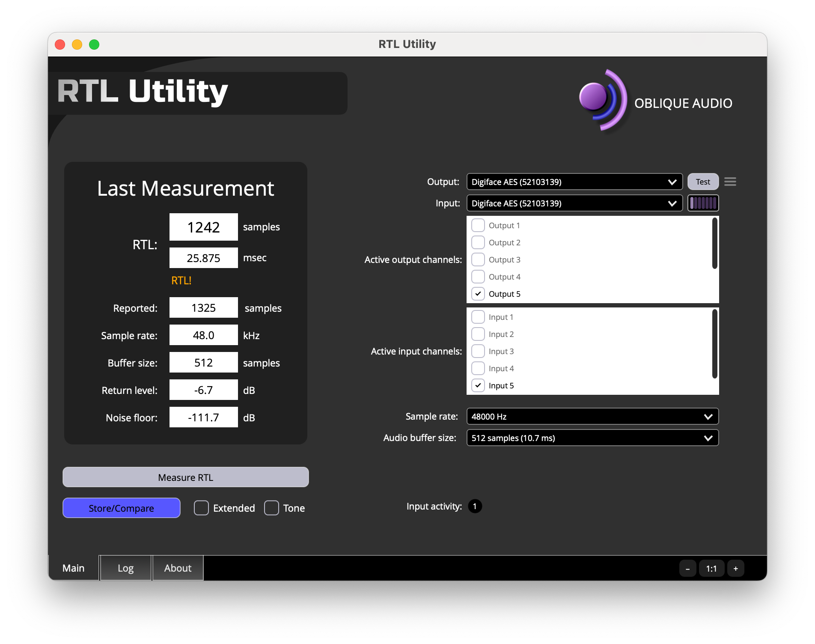Image resolution: width=815 pixels, height=644 pixels.
Task: Click the Input activity indicator 1
Action: [475, 506]
